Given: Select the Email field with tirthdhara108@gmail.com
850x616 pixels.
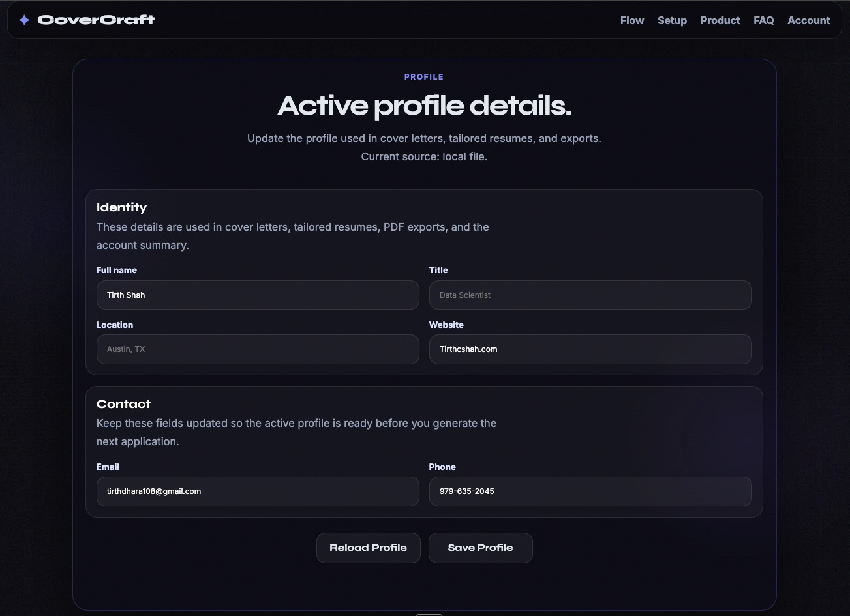Looking at the screenshot, I should click(x=257, y=491).
